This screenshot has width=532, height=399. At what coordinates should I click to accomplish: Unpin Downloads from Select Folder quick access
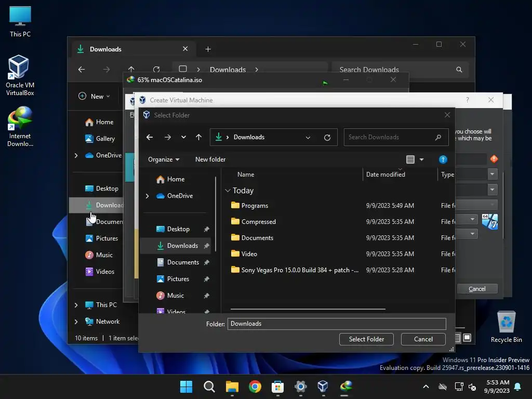coord(206,246)
